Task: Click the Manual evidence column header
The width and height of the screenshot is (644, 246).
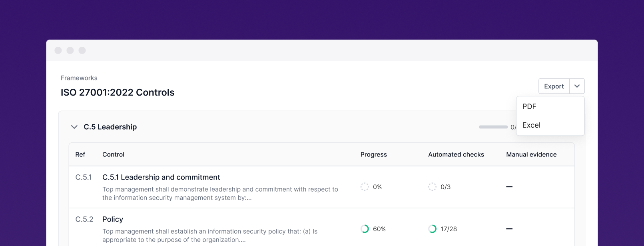Action: (x=531, y=154)
